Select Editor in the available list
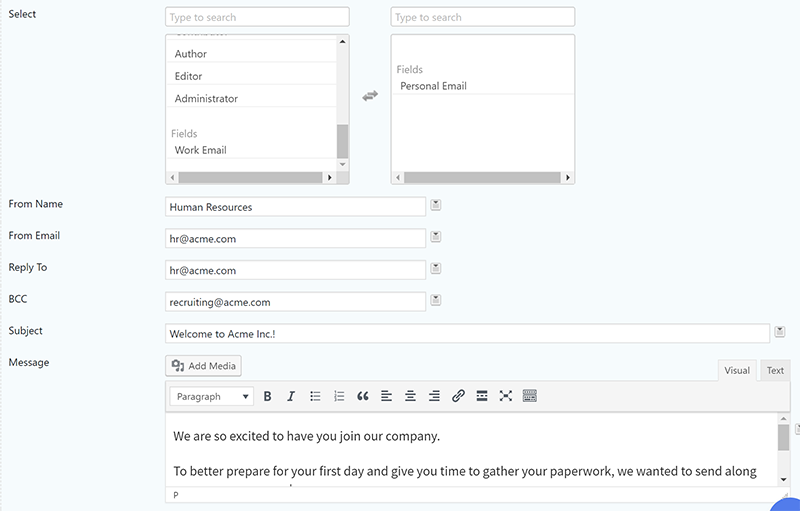800x511 pixels. pyautogui.click(x=252, y=76)
